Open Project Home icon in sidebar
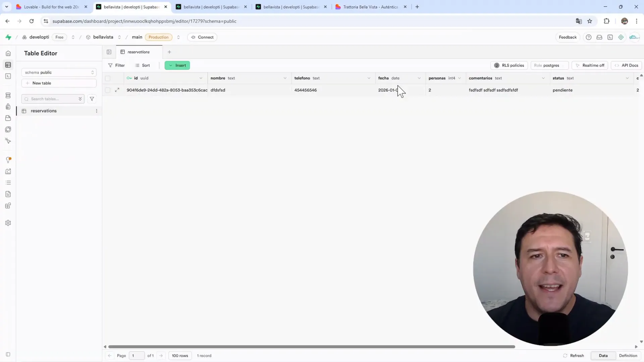The height and width of the screenshot is (362, 644). click(8, 53)
